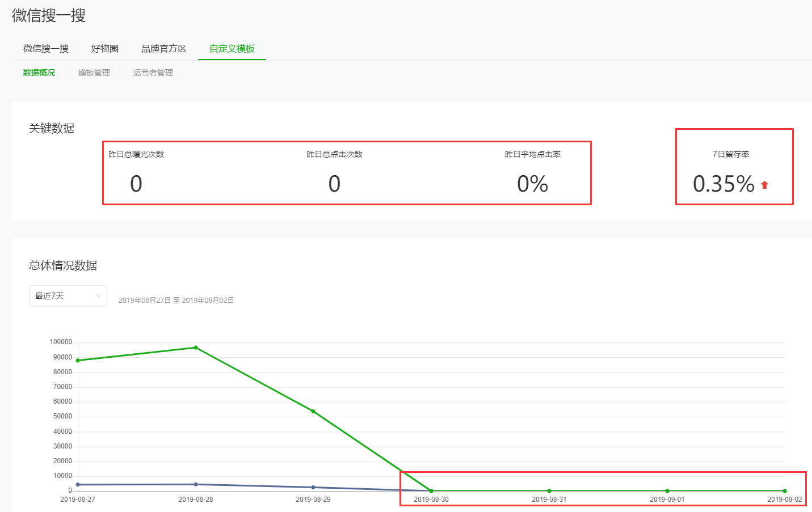This screenshot has height=512, width=812.
Task: Select the 自定义模板 tab
Action: pos(232,49)
